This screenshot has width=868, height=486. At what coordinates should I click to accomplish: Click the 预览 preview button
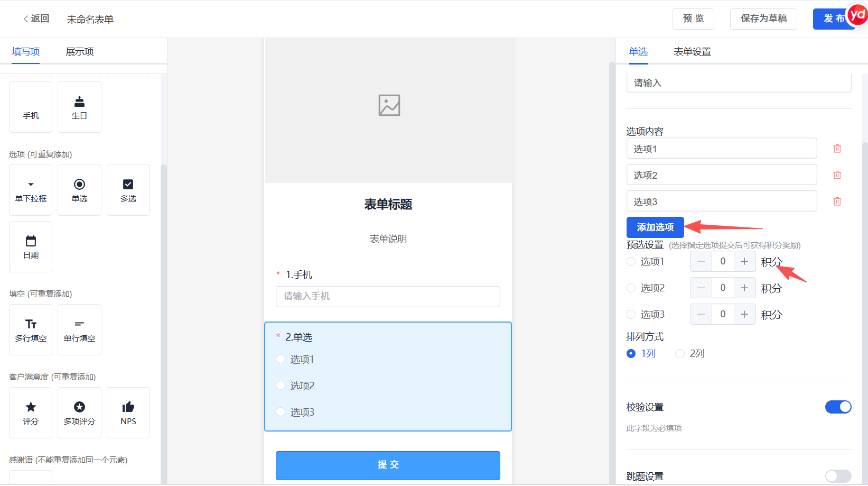click(693, 19)
